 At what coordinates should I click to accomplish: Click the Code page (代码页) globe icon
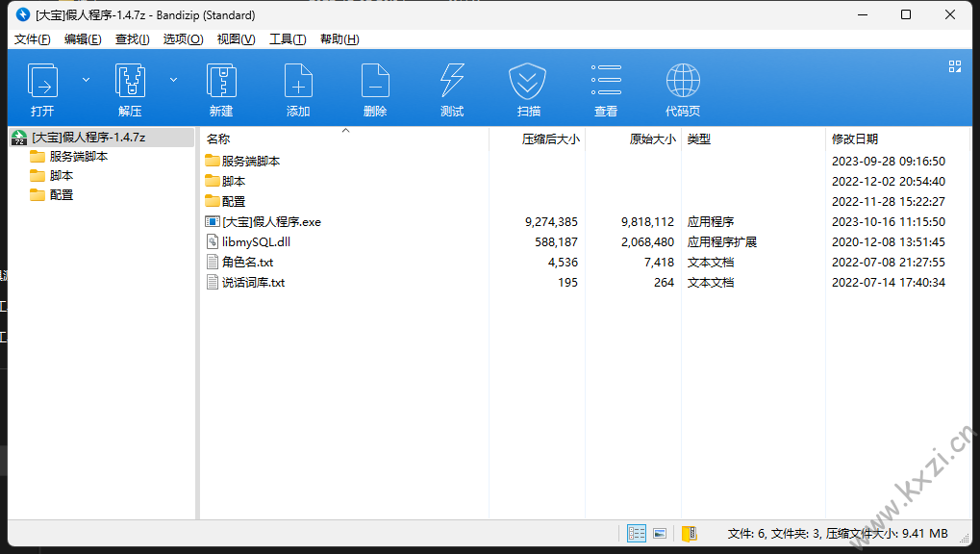tap(683, 81)
